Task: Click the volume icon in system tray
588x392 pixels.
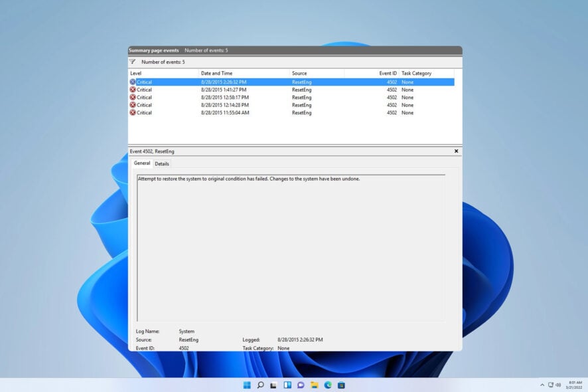Action: tap(557, 385)
